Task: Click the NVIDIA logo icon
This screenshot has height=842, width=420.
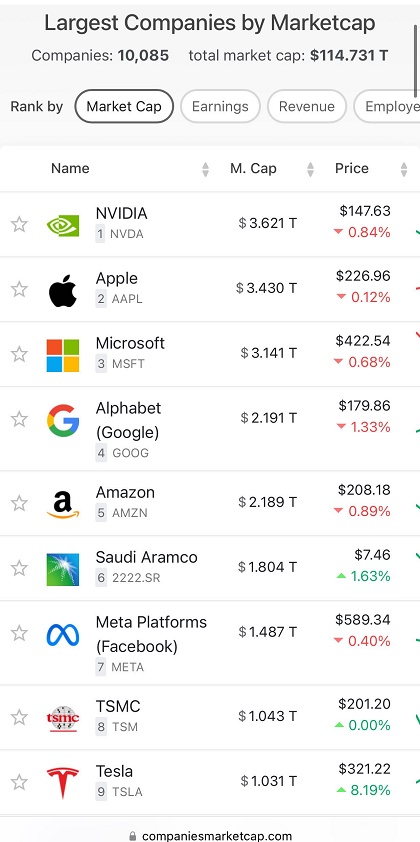Action: click(63, 225)
